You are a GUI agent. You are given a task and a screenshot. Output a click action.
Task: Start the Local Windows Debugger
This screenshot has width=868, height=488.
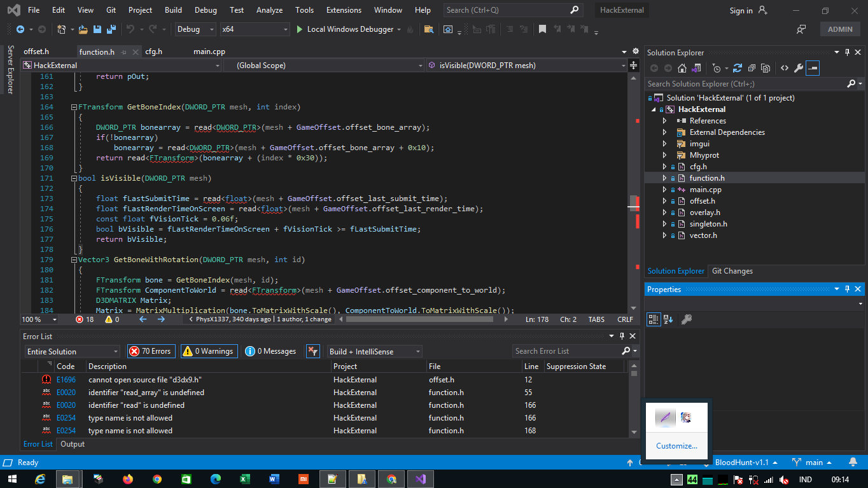(344, 29)
